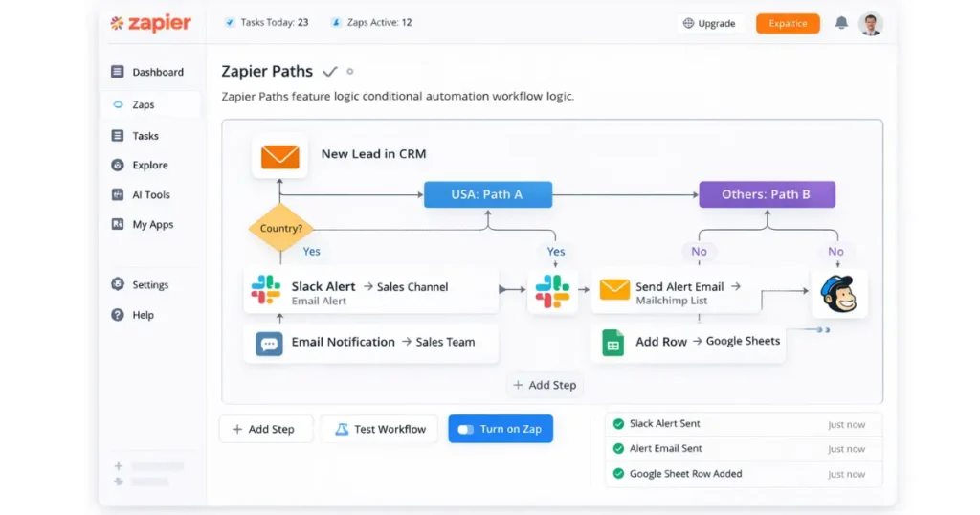Viewport: 980px width, 515px height.
Task: Expand the USA: Path A branch
Action: [x=487, y=194]
